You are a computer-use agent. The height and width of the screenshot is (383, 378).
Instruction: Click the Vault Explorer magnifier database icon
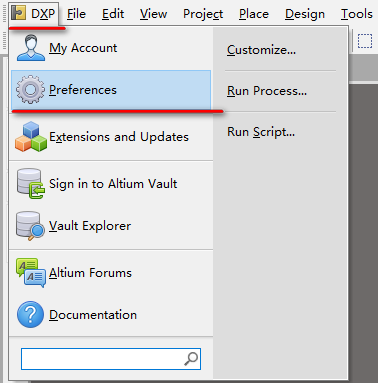pos(30,226)
